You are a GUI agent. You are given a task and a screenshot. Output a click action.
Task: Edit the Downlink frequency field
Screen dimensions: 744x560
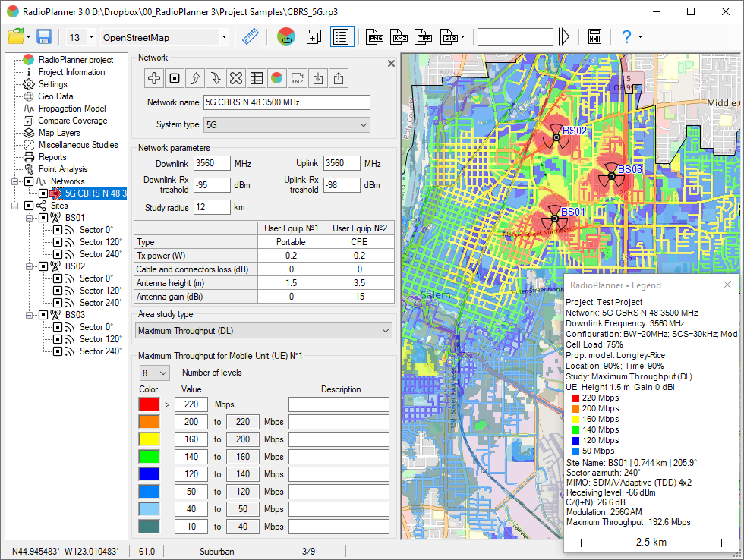tap(212, 162)
